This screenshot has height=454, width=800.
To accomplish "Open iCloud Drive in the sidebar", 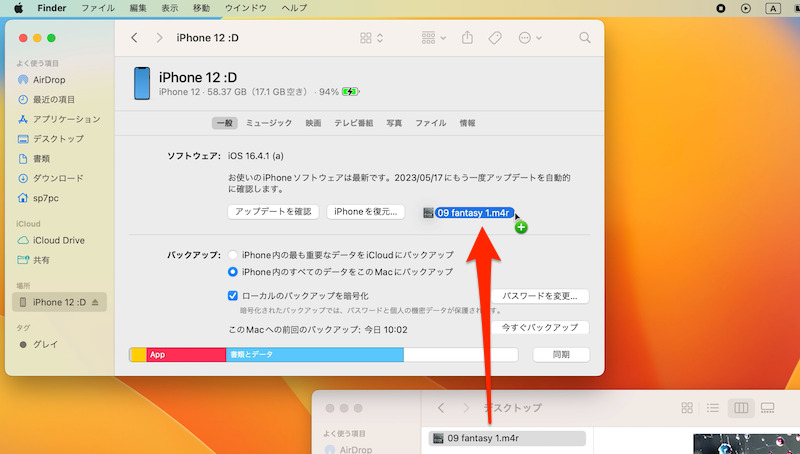I will pos(58,240).
